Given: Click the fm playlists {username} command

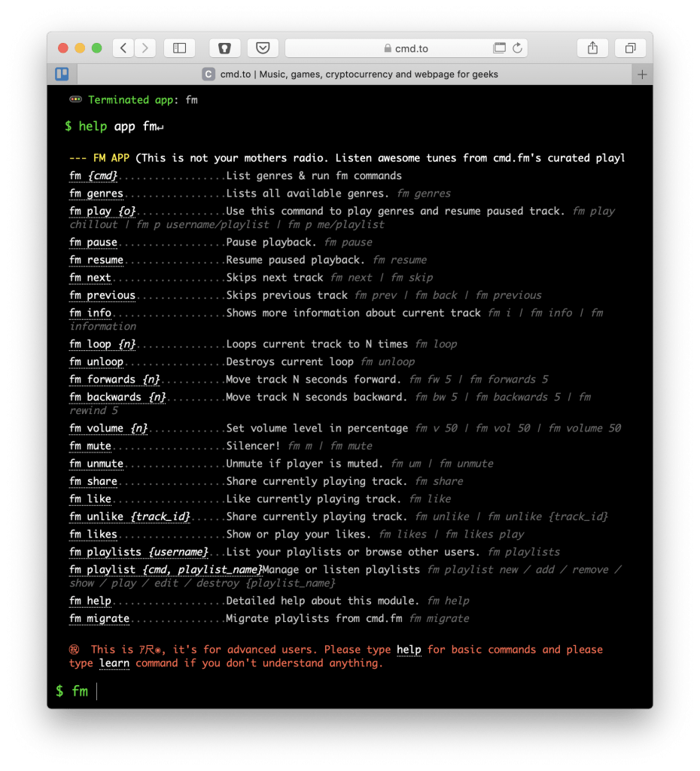Looking at the screenshot, I should [x=138, y=552].
